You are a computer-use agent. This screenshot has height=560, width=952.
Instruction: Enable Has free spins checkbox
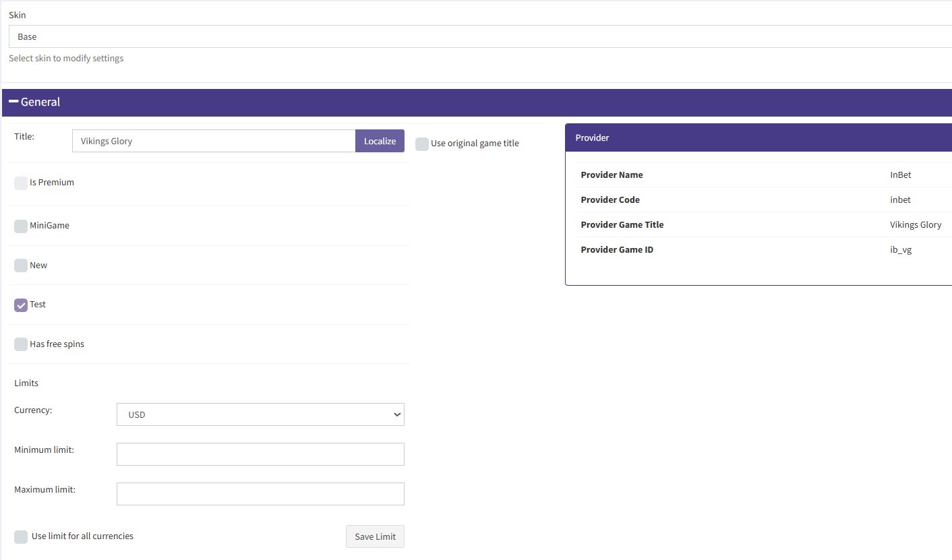coord(21,344)
